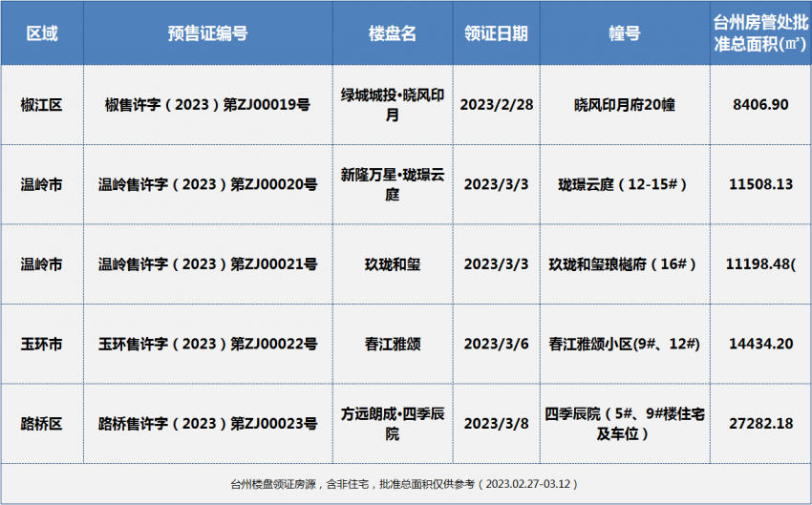Image resolution: width=812 pixels, height=505 pixels.
Task: Select the area value 11508.13
Action: coord(760,184)
